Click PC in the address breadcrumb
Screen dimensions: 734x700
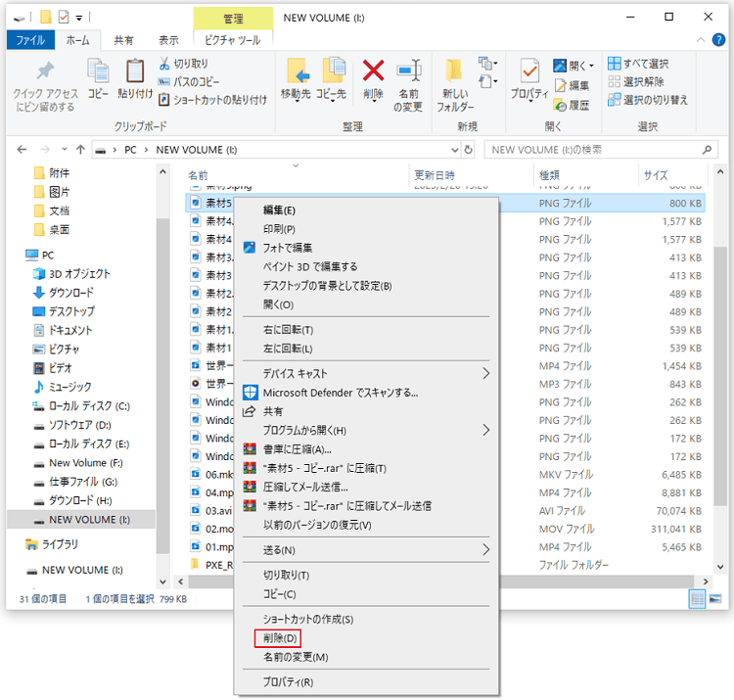pos(130,150)
